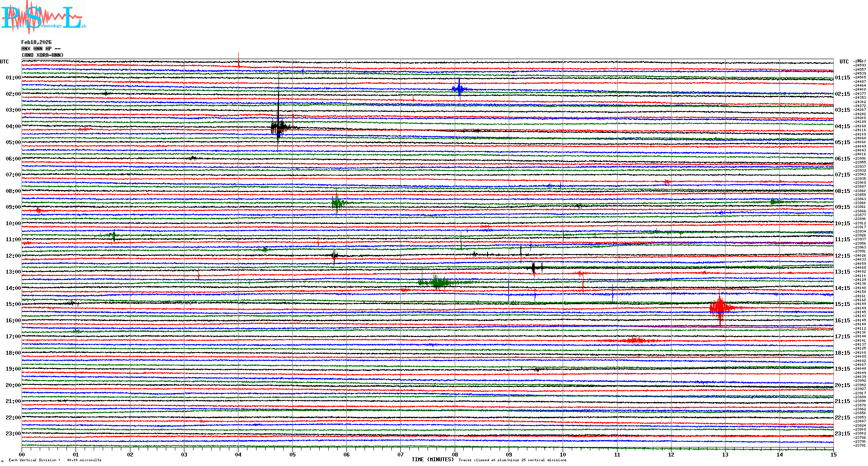Click the wide green event near 13:30 trace
Image resolution: width=868 pixels, height=466 pixels.
(438, 283)
